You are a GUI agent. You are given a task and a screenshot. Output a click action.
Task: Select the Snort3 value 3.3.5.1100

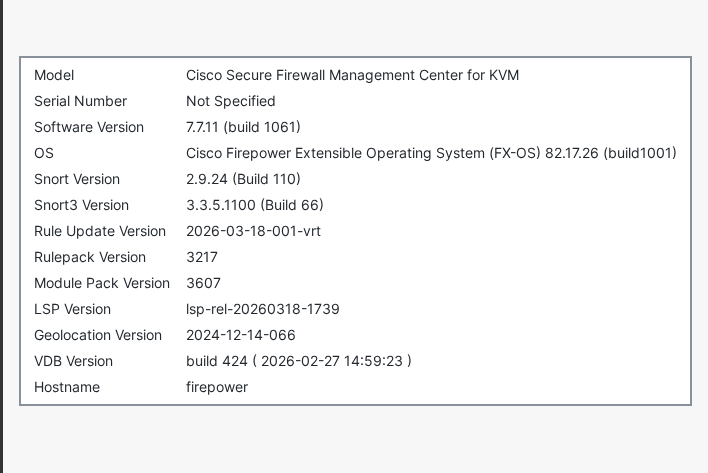coord(254,205)
